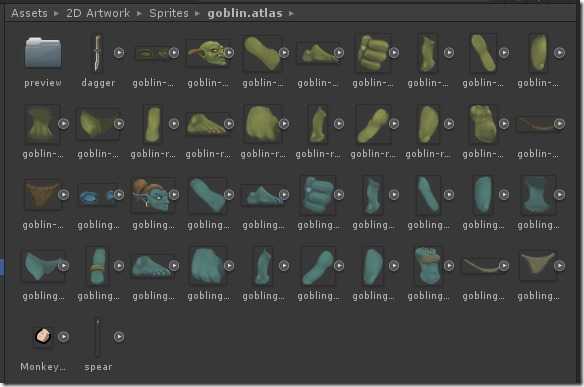This screenshot has height=387, width=584.
Task: Open the preview folder icon
Action: (43, 53)
